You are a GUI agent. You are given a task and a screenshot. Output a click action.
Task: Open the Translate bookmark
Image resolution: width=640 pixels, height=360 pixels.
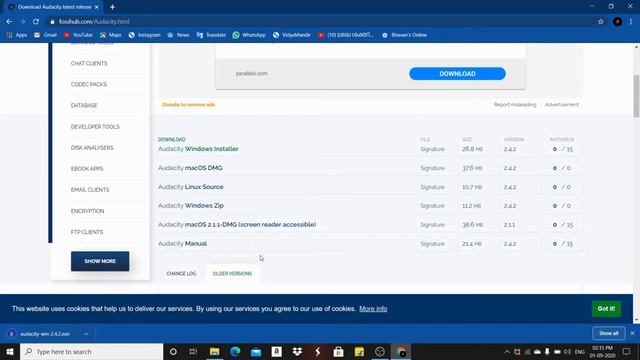[211, 35]
